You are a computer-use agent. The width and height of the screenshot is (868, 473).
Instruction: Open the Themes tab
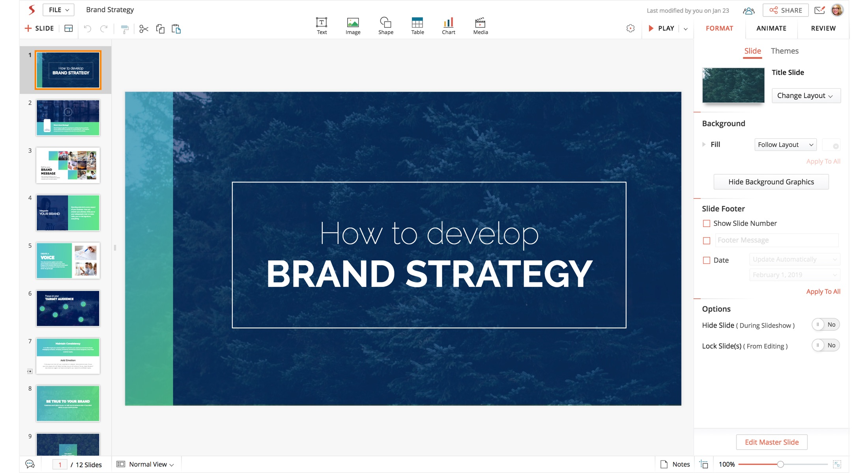[x=784, y=51]
